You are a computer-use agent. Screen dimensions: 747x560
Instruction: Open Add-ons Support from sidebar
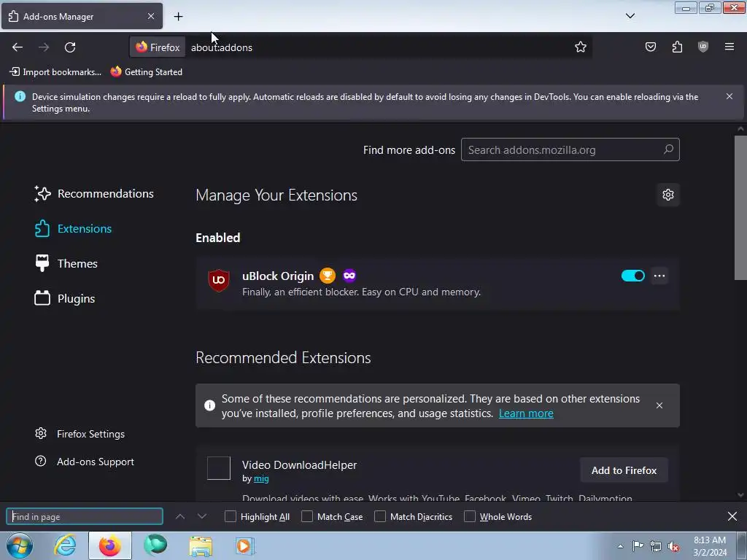[x=85, y=462]
